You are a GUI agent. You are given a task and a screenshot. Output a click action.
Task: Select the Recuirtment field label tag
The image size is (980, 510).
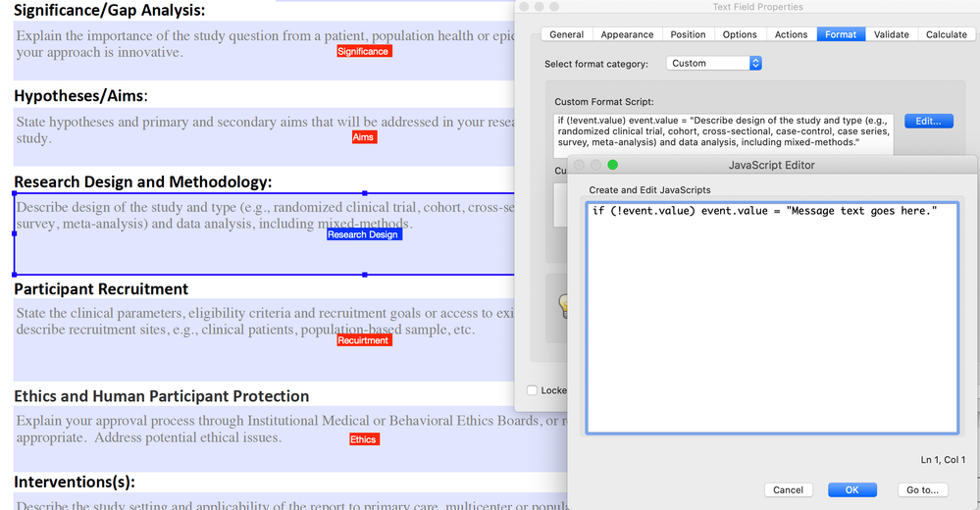coord(364,340)
